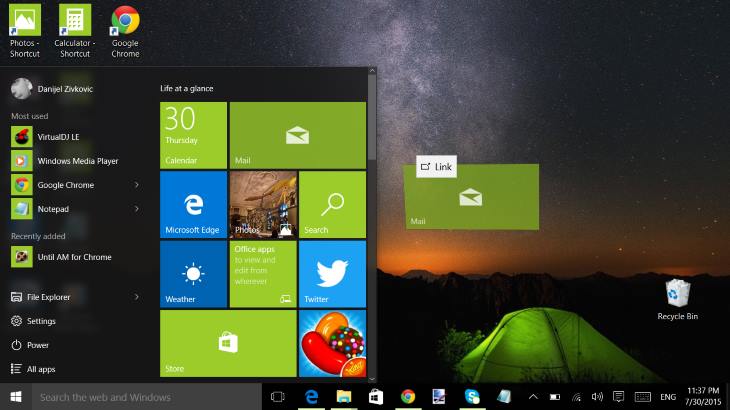Open the user account Danijel Zivkovic
The height and width of the screenshot is (410, 730).
point(52,88)
